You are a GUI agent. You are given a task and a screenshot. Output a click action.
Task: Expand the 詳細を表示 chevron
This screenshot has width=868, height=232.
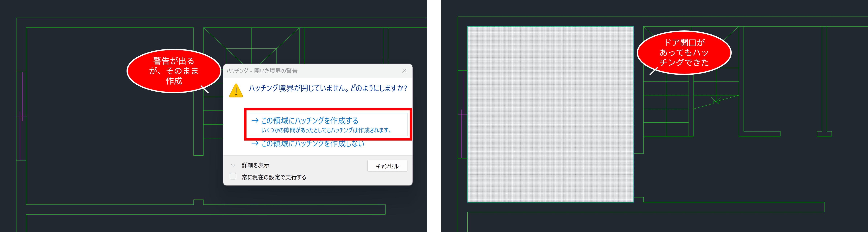233,165
